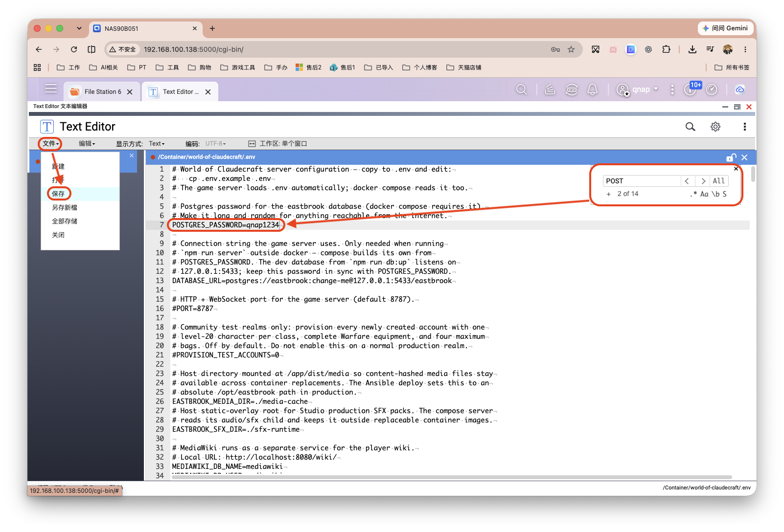
Task: Open a new Chrome tab
Action: click(212, 28)
